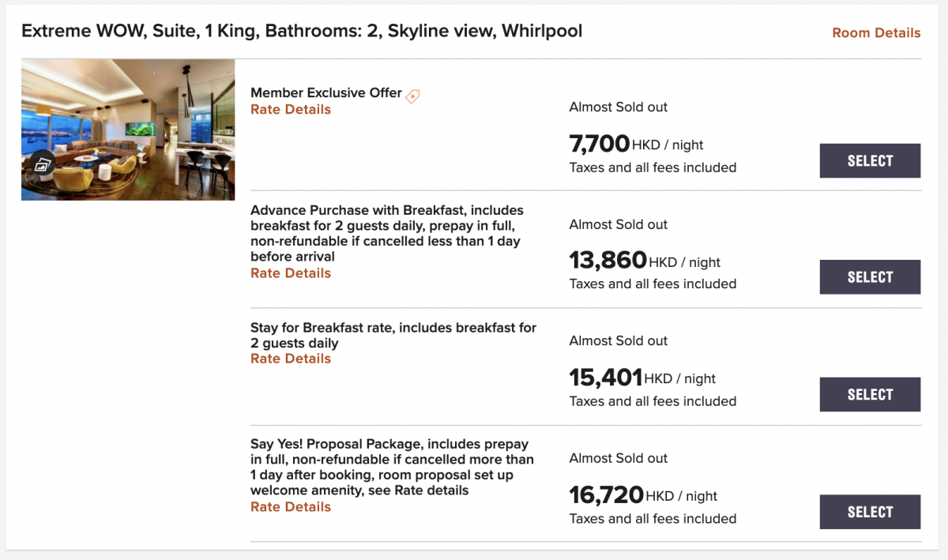Click the 16,720 HKD per night price
This screenshot has height=560, width=948.
(643, 496)
